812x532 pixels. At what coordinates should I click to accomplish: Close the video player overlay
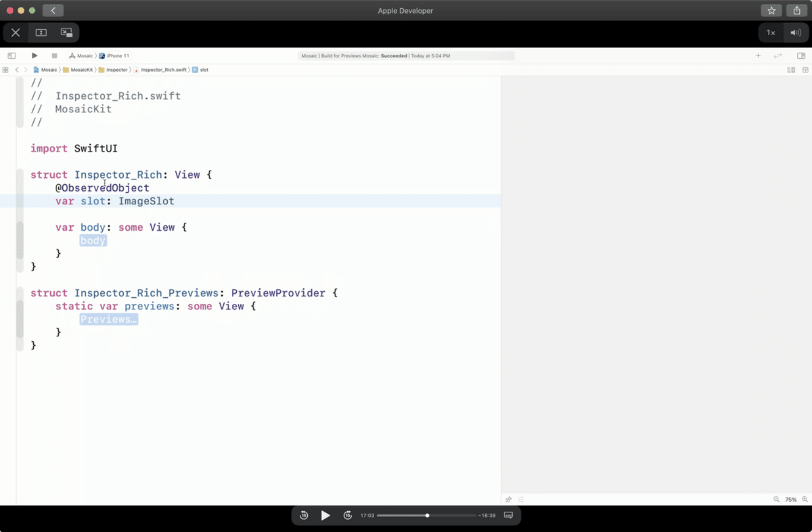(16, 32)
